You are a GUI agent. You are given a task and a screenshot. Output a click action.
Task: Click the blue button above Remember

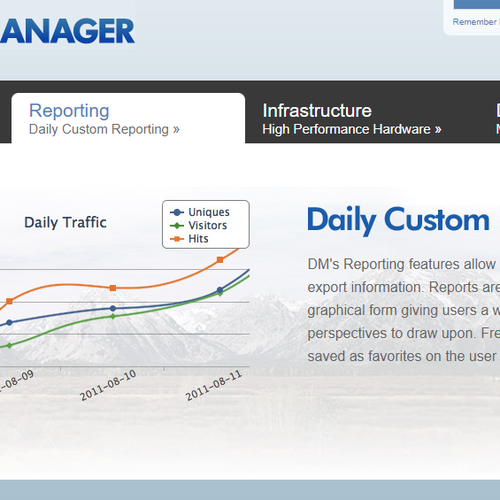(x=477, y=4)
